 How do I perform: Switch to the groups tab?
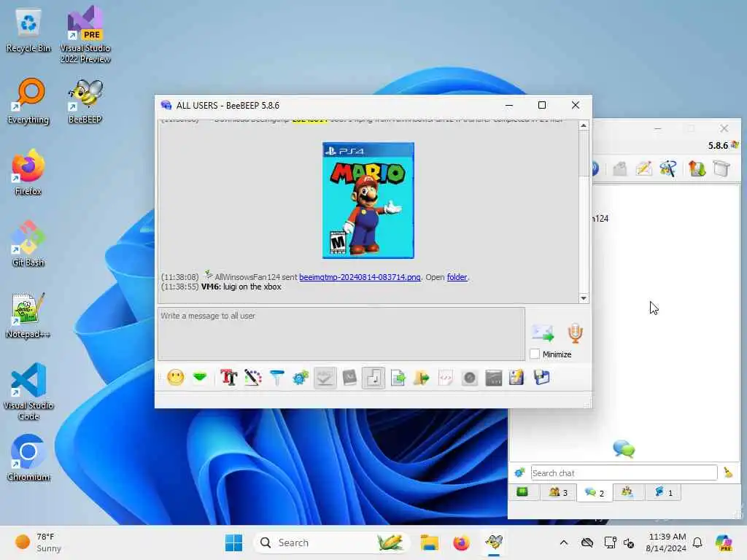click(627, 492)
